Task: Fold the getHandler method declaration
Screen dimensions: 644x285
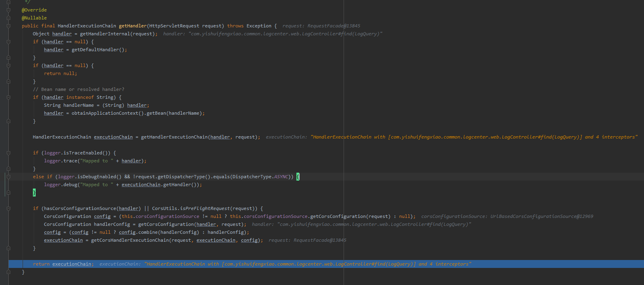Action: (8, 26)
